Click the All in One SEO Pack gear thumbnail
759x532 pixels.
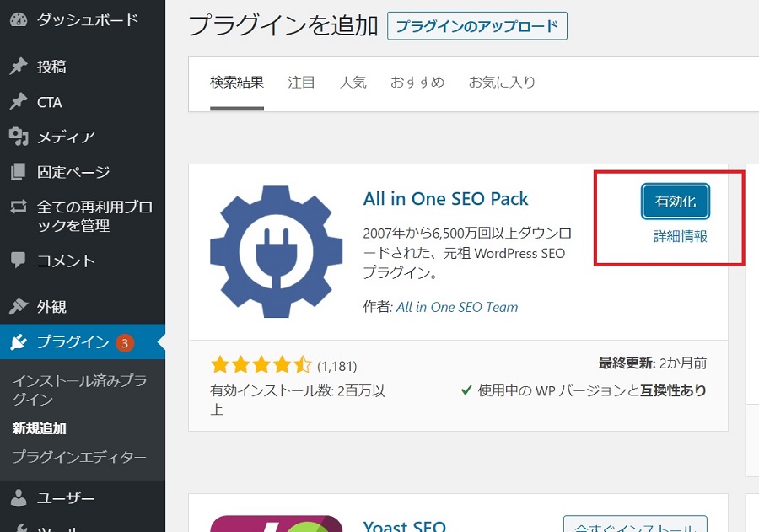point(276,251)
